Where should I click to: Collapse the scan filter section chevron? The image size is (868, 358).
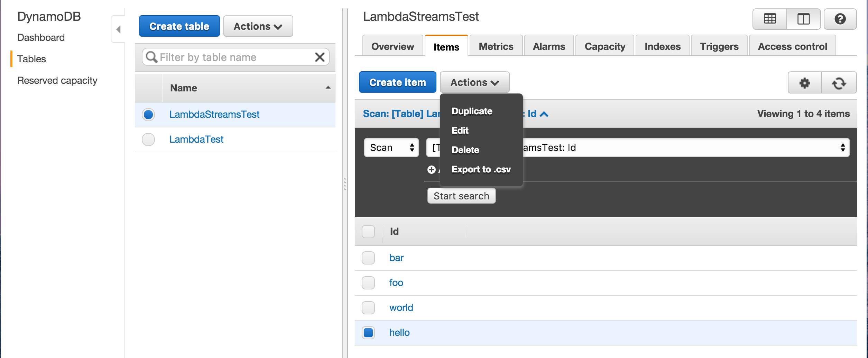pyautogui.click(x=544, y=114)
